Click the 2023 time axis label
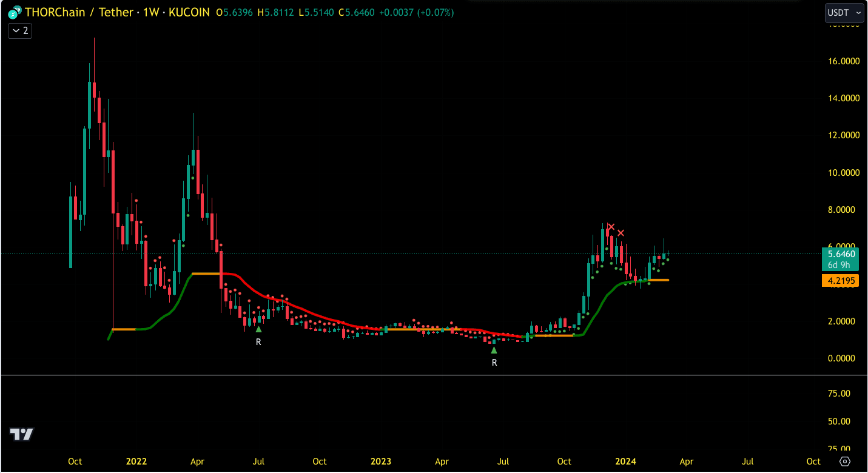Image resolution: width=868 pixels, height=473 pixels. point(381,461)
